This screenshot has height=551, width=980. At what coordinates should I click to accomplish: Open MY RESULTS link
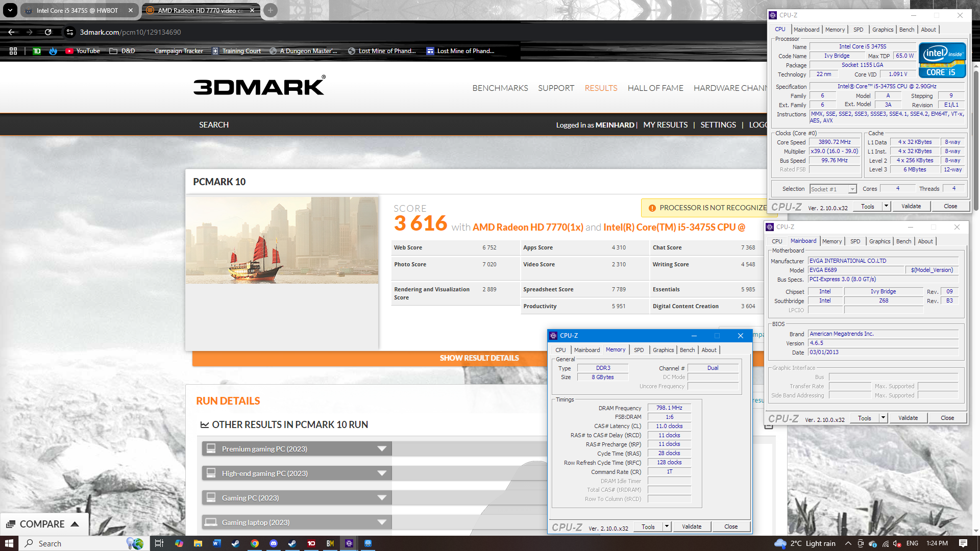666,125
